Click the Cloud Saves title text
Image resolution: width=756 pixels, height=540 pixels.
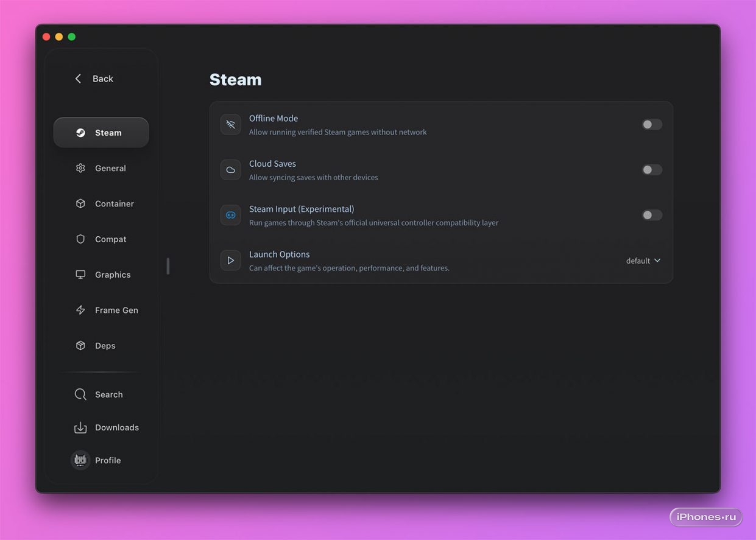(x=272, y=164)
